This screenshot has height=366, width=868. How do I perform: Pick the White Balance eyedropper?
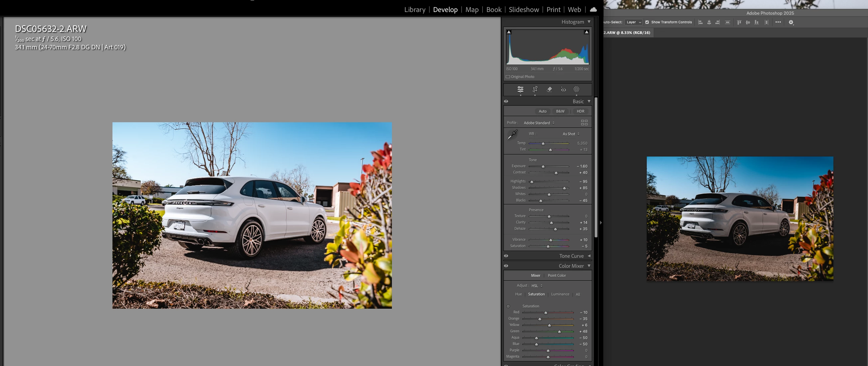[512, 135]
